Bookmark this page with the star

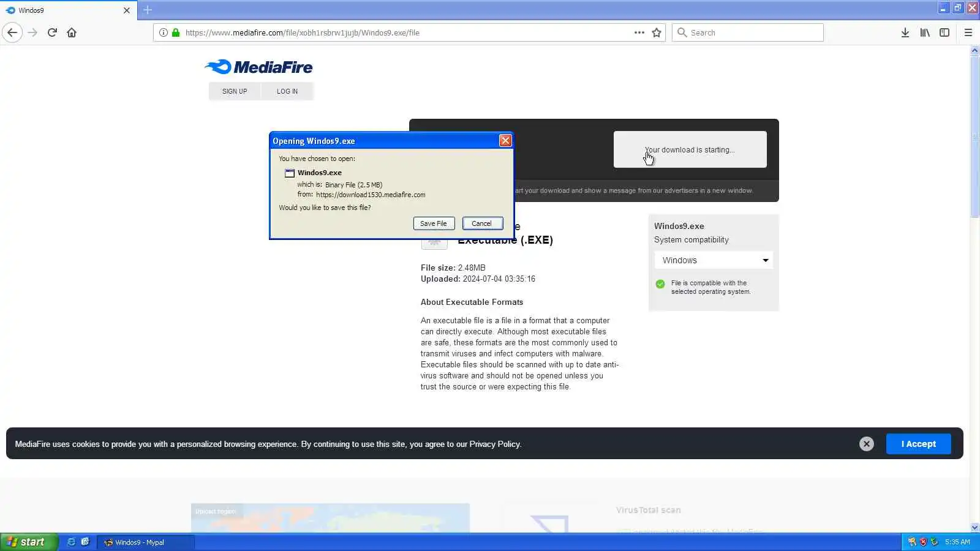(x=657, y=32)
